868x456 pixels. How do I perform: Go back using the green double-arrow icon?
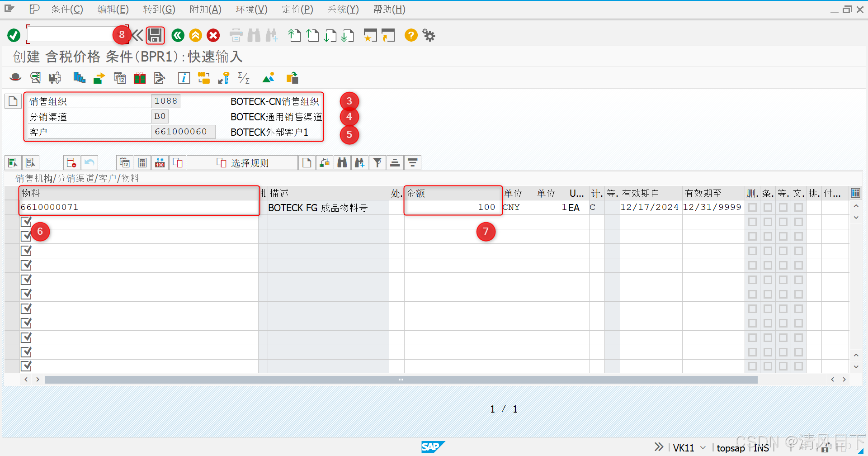click(178, 35)
